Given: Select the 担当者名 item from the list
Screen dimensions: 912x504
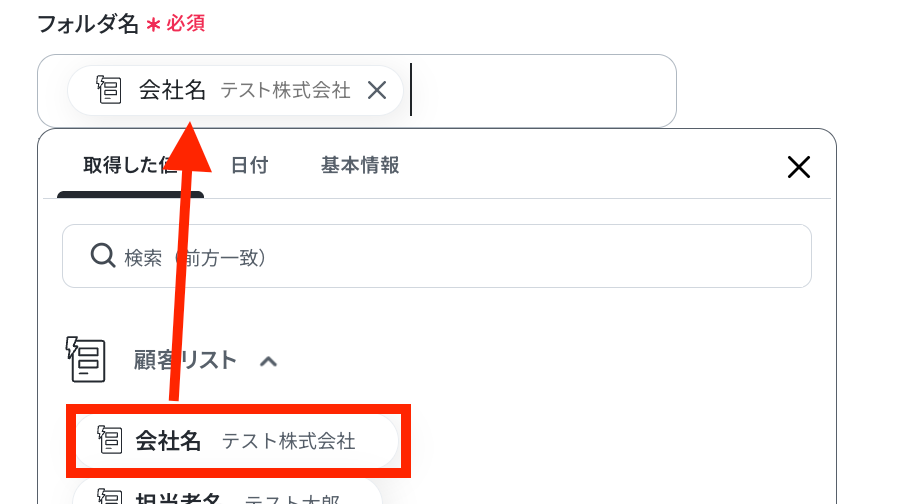Looking at the screenshot, I should [x=227, y=494].
